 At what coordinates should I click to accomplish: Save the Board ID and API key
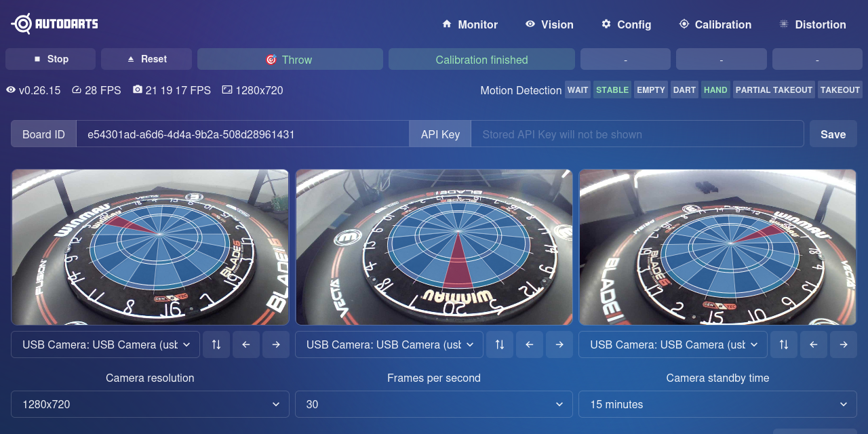point(833,134)
